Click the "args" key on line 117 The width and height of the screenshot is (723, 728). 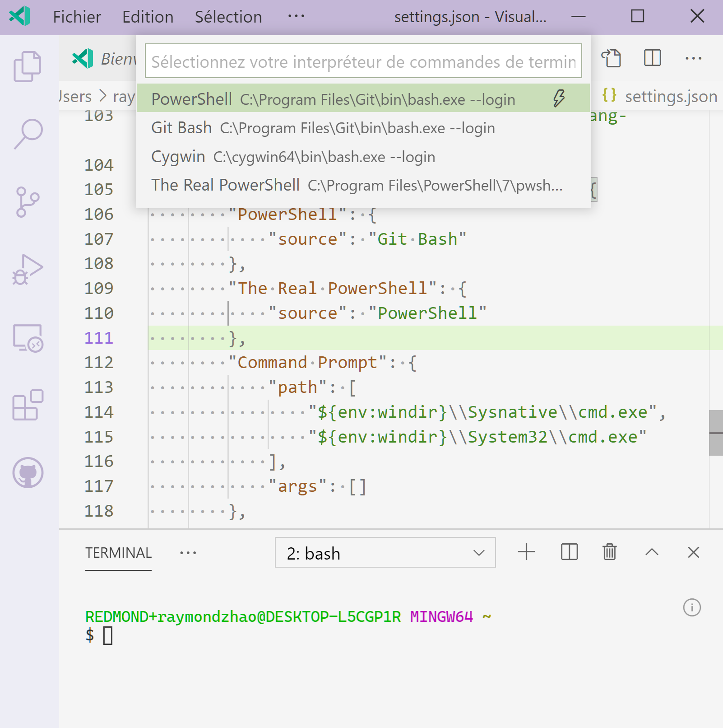coord(298,486)
